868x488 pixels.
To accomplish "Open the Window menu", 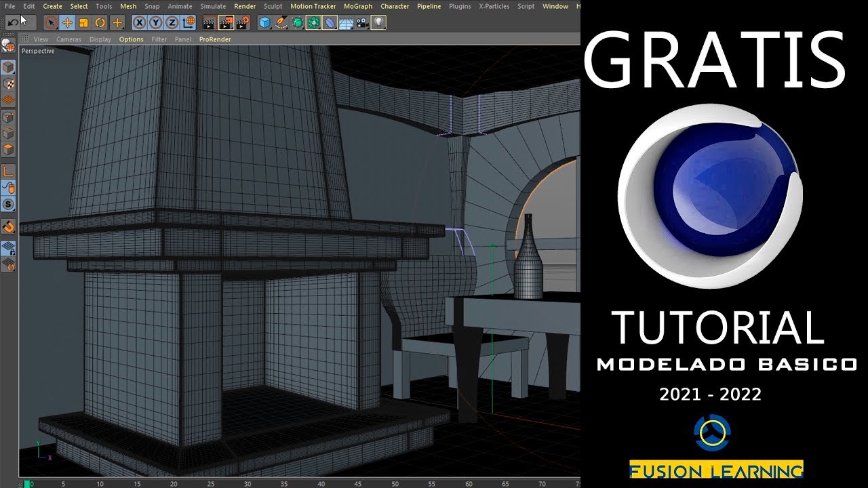I will (x=555, y=6).
